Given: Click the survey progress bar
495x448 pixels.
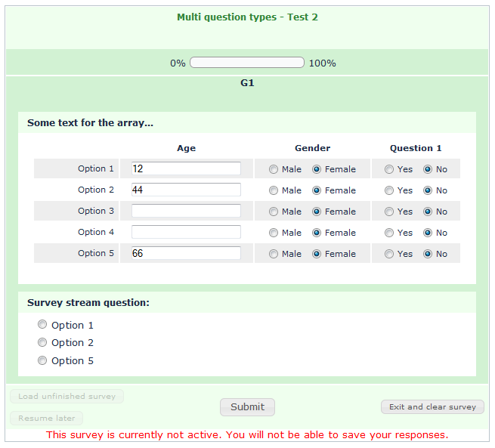Looking at the screenshot, I should click(x=247, y=63).
